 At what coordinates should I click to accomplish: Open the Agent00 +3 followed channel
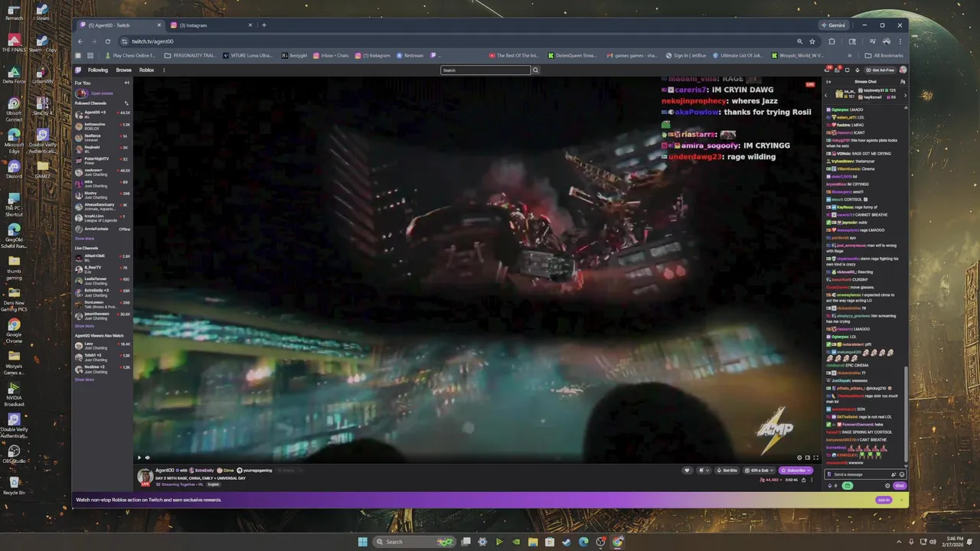(103, 113)
